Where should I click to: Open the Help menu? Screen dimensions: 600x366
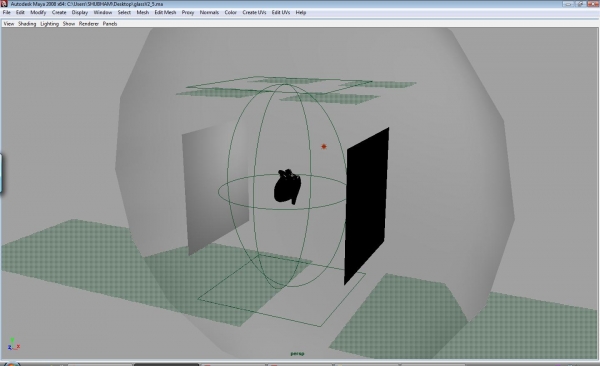click(x=301, y=12)
